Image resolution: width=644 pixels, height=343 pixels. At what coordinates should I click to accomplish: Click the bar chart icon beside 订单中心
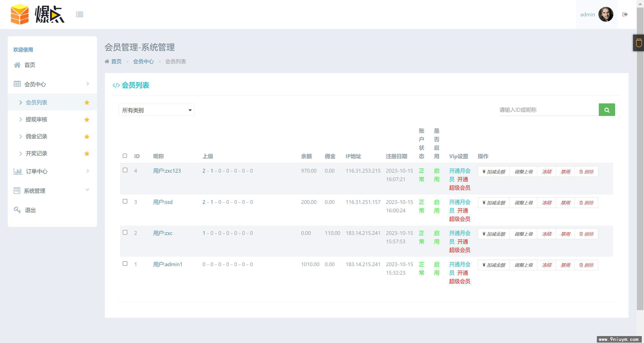click(x=18, y=171)
